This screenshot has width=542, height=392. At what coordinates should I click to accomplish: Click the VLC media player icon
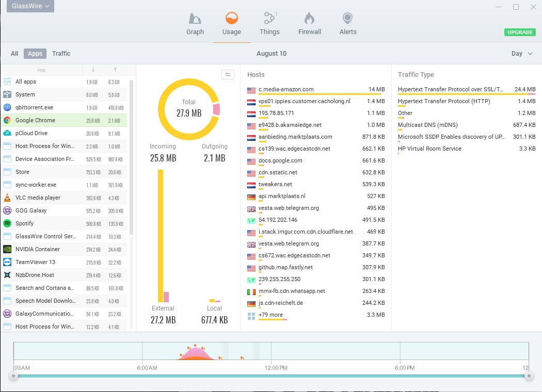tap(7, 198)
